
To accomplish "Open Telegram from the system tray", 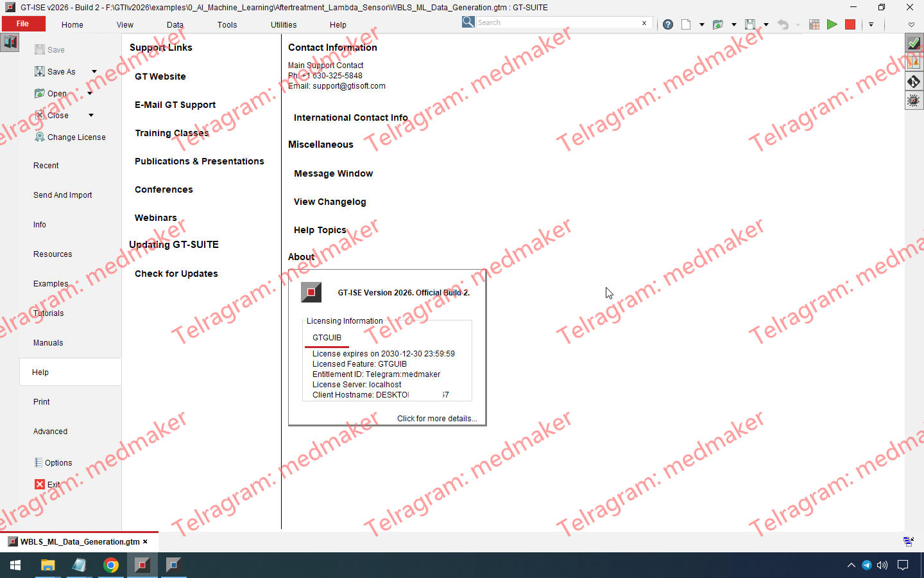I will coord(867,565).
